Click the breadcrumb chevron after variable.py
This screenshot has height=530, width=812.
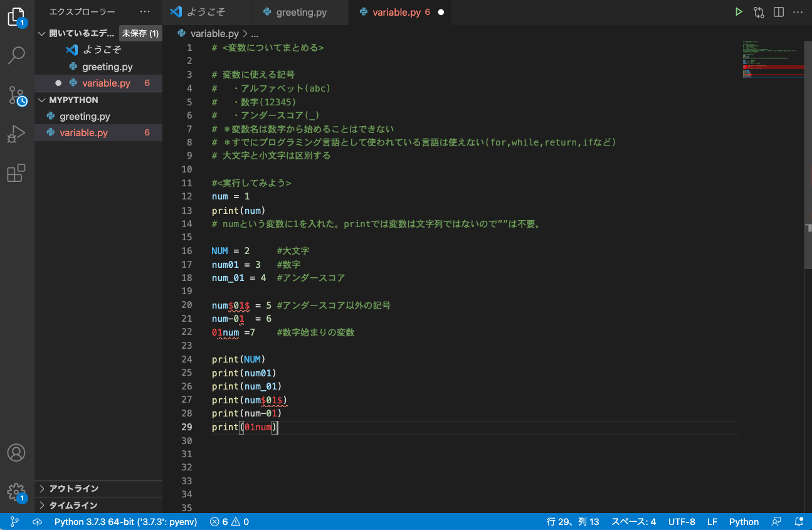point(245,34)
